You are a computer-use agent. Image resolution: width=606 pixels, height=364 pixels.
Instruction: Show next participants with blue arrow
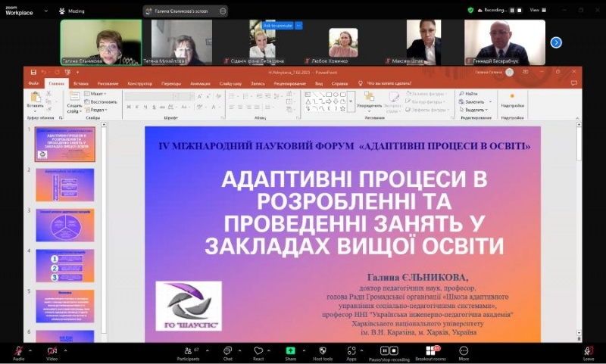[x=556, y=42]
